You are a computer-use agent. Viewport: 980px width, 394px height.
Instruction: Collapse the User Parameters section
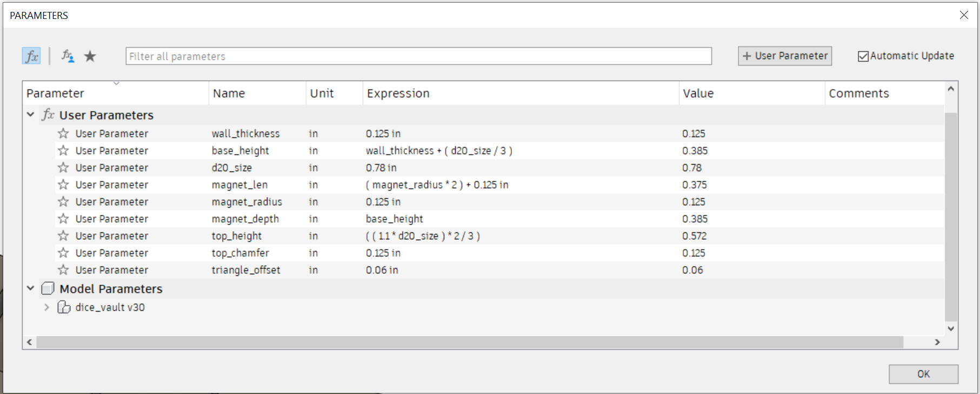(x=30, y=115)
